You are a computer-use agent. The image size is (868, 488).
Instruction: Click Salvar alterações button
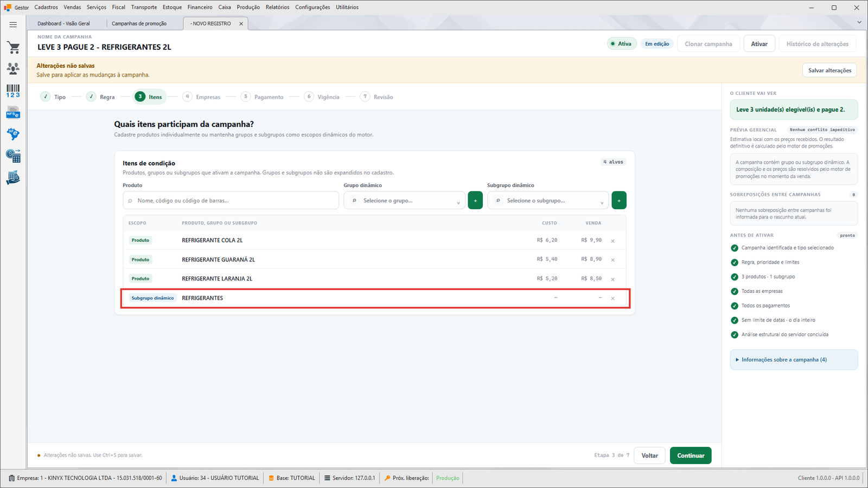coord(829,70)
